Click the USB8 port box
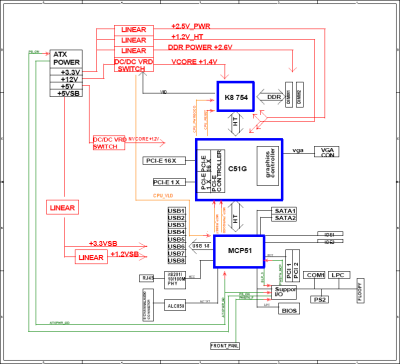 pos(177,260)
